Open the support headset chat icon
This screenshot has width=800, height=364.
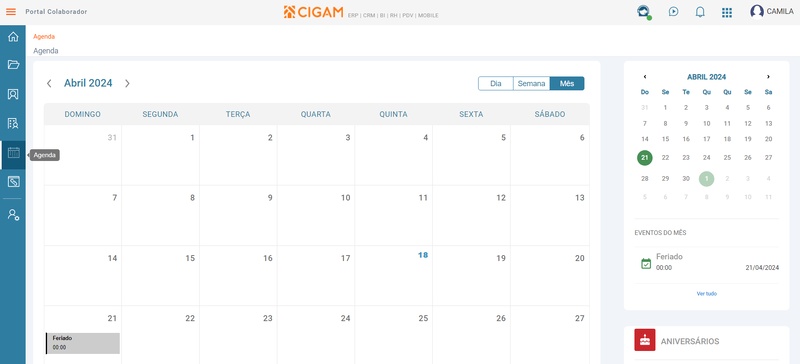(644, 12)
